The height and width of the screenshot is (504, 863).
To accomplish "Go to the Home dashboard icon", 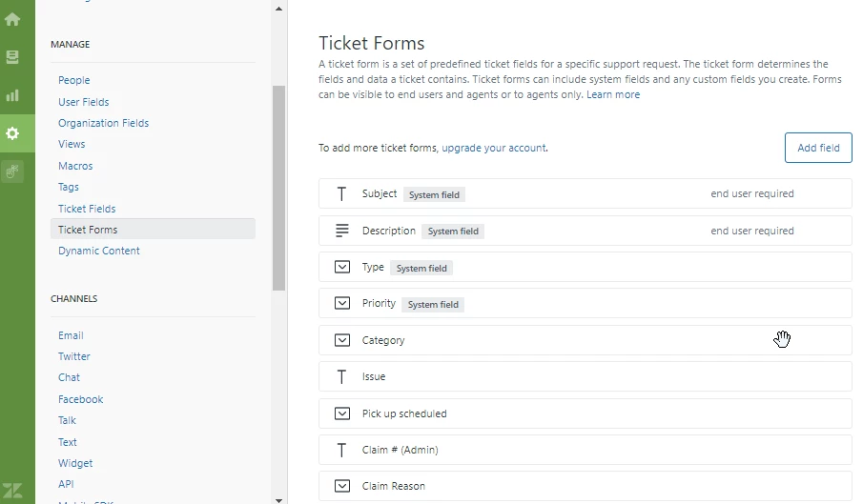I will click(x=12, y=19).
